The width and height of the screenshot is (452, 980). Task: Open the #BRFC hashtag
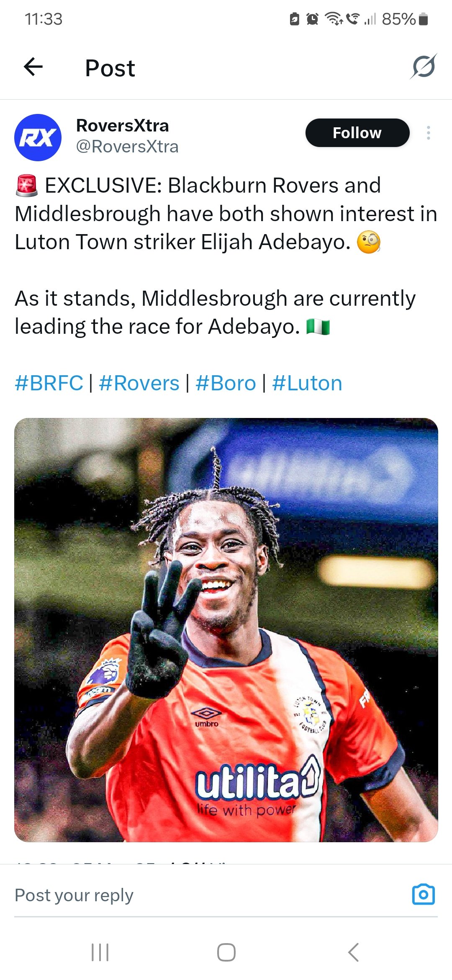click(x=49, y=383)
